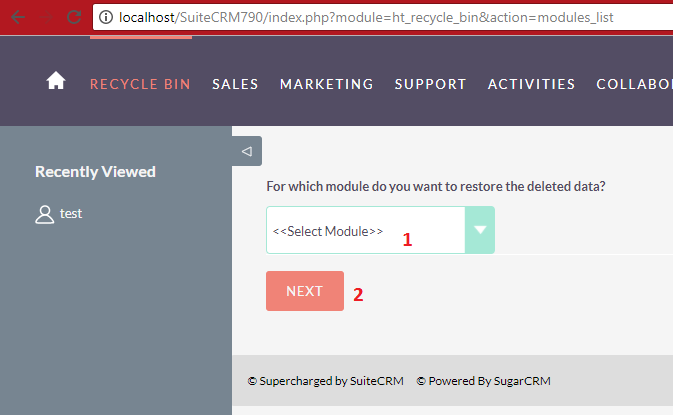The image size is (673, 415).
Task: Click Supercharged by SuiteCRM footer link
Action: (x=326, y=381)
